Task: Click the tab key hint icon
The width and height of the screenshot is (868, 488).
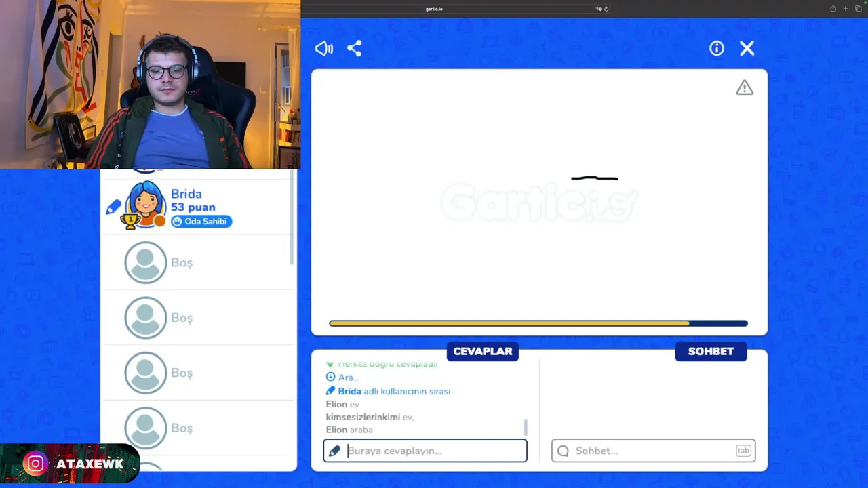Action: pyautogui.click(x=743, y=451)
